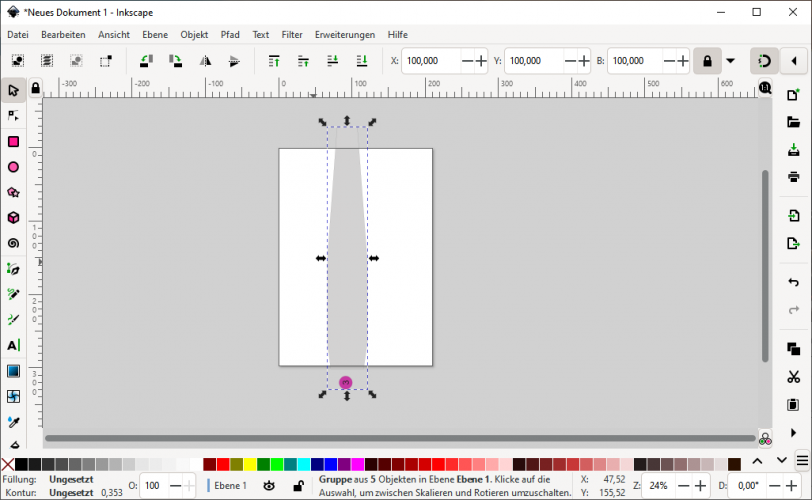Click the Cut scissors icon
The height and width of the screenshot is (500, 812).
(x=793, y=376)
